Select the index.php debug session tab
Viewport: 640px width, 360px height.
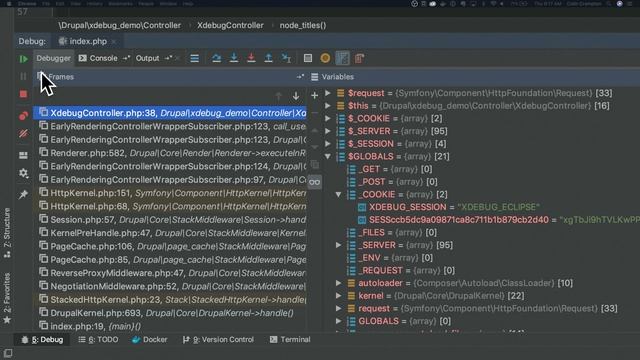(83, 41)
